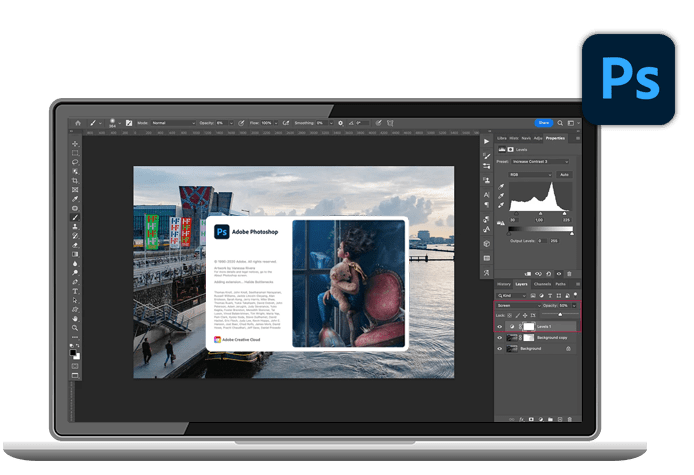Add layer style fx icon in Layers panel
Screen dimensions: 694x475
point(521,419)
